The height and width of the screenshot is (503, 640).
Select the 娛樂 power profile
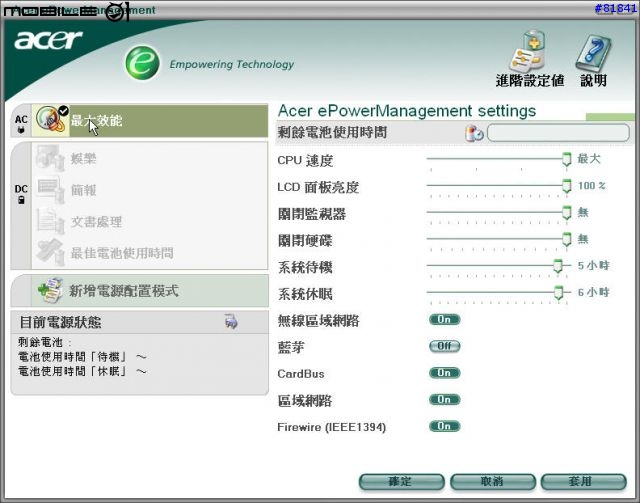point(150,158)
